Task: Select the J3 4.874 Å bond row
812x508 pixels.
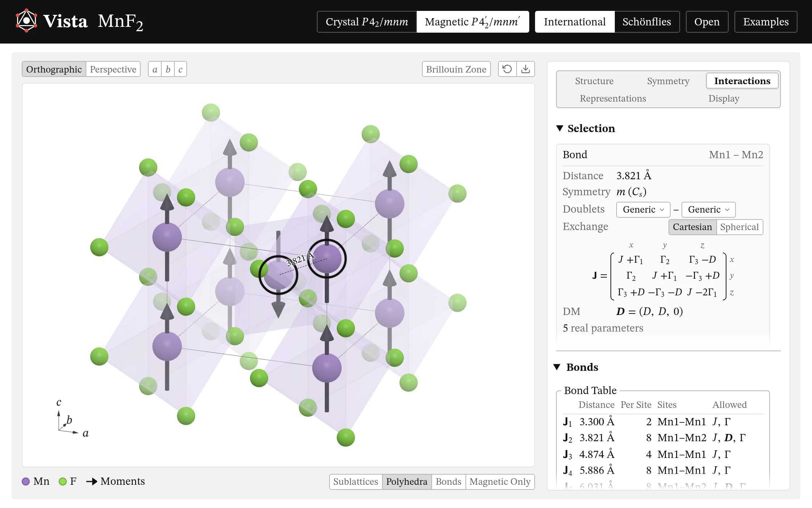Action: click(663, 454)
